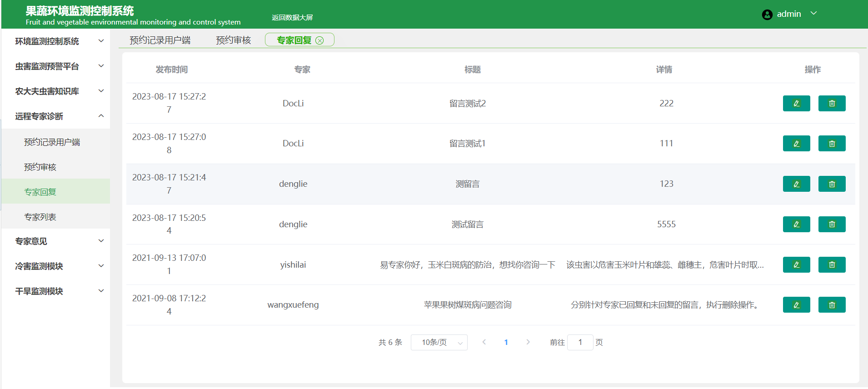Delete the yishilai reply row
The width and height of the screenshot is (868, 389).
832,264
